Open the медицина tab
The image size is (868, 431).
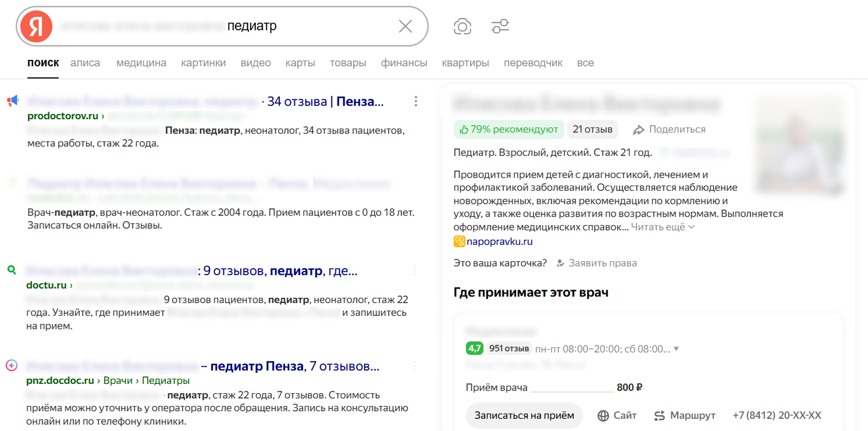(141, 63)
